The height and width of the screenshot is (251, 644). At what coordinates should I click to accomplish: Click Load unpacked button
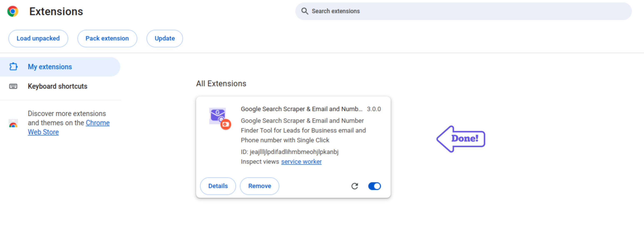coord(38,38)
